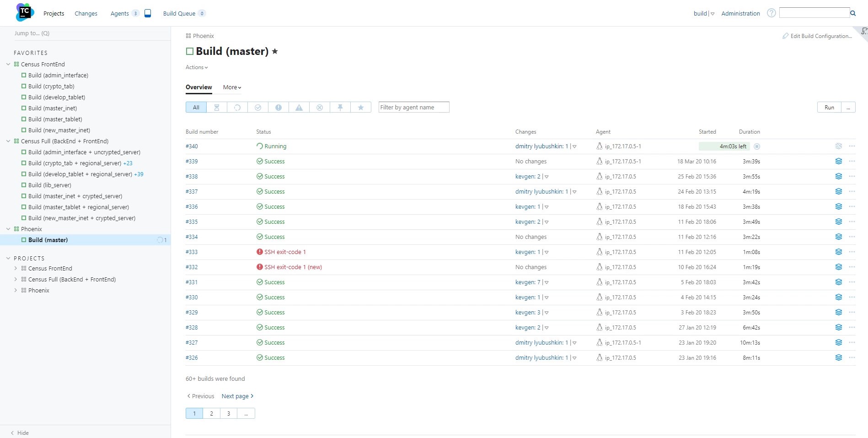Open Build Queue in top menu
Viewport: 868px width, 438px height.
179,13
